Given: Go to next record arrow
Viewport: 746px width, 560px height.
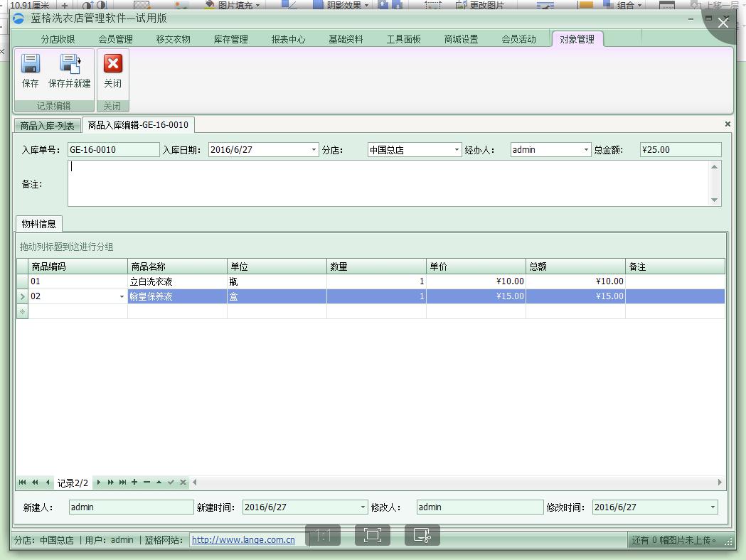Looking at the screenshot, I should click(x=98, y=482).
